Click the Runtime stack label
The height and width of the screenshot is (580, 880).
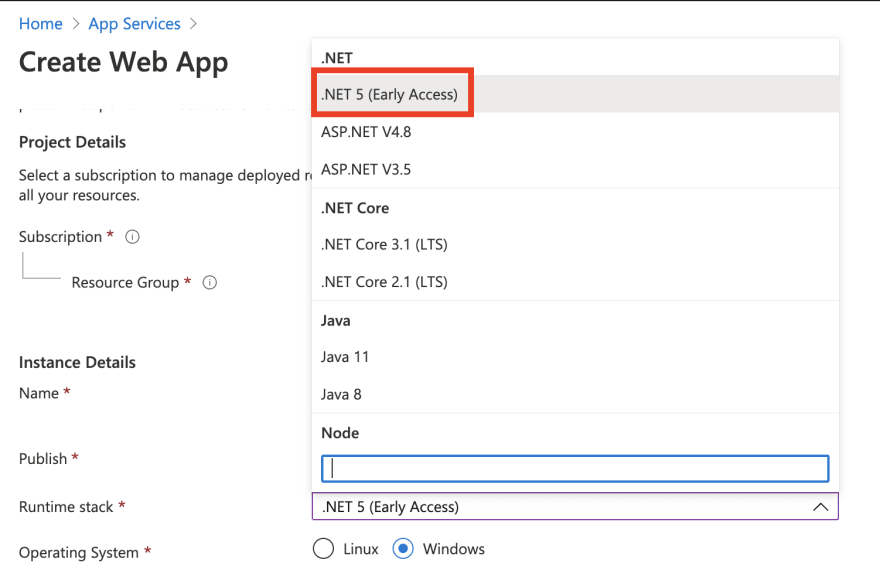click(66, 507)
